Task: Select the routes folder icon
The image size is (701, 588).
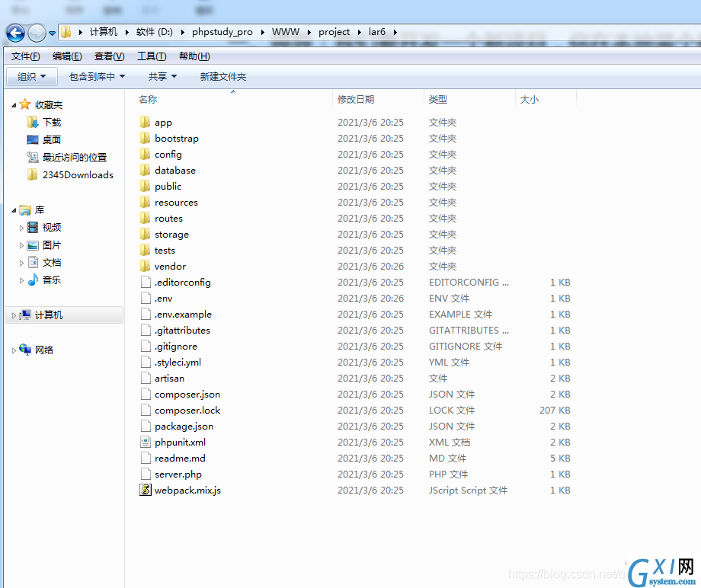Action: pyautogui.click(x=145, y=218)
